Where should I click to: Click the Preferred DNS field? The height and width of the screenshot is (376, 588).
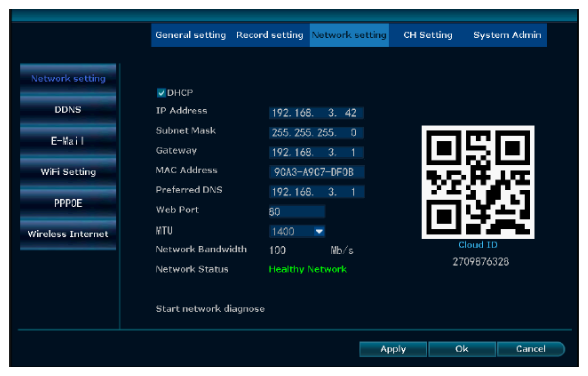[316, 192]
